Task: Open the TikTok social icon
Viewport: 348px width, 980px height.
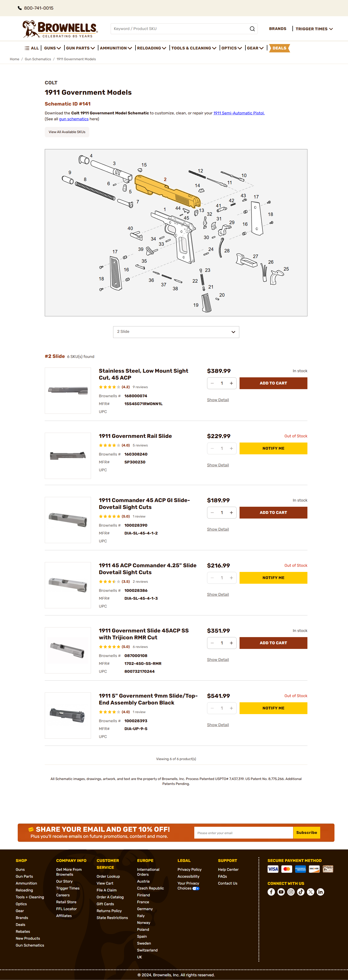Action: 301,892
